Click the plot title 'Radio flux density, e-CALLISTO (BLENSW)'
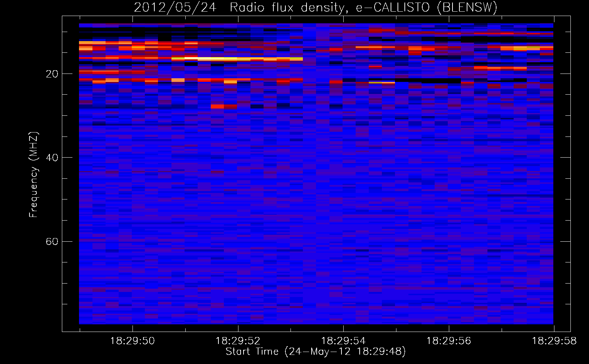The height and width of the screenshot is (364, 589). point(363,7)
